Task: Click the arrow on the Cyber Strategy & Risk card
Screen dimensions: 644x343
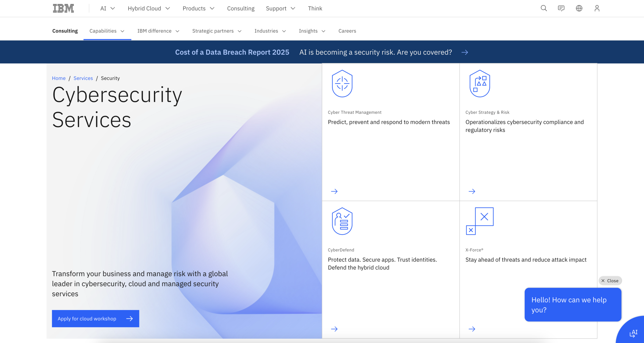Action: coord(472,191)
